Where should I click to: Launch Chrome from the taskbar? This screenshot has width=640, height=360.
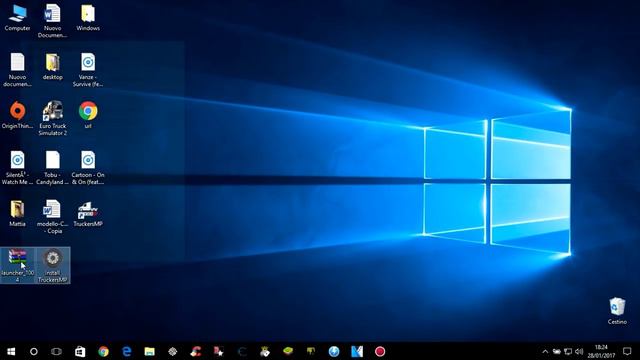(103, 351)
